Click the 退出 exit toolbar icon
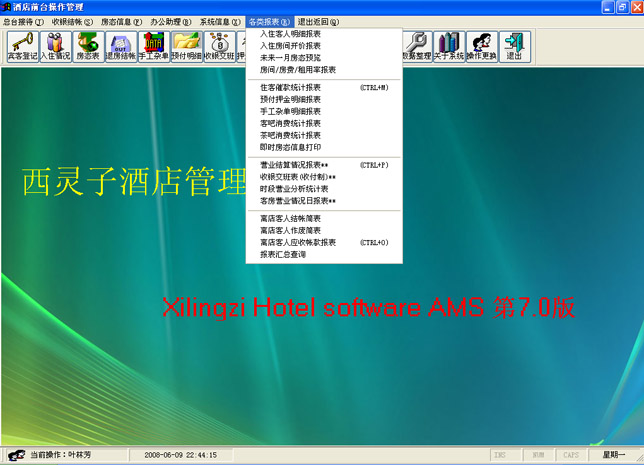Image resolution: width=644 pixels, height=465 pixels. [515, 47]
